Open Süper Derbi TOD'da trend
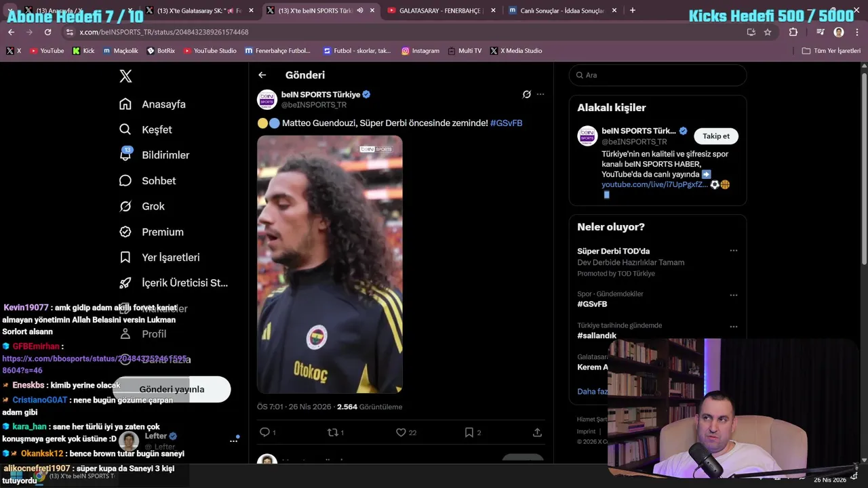Image resolution: width=868 pixels, height=488 pixels. (613, 251)
